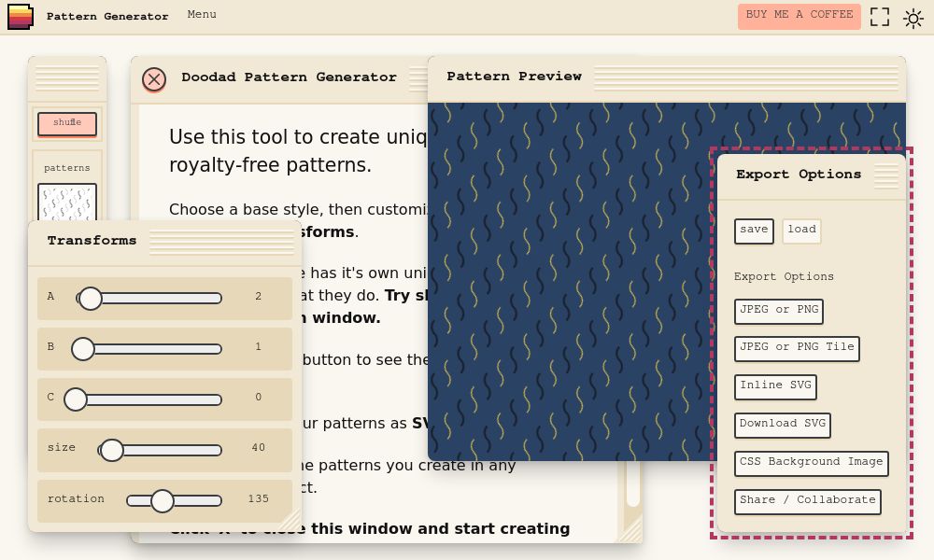Open the Menu in the top bar
Image resolution: width=934 pixels, height=560 pixels.
pyautogui.click(x=202, y=15)
